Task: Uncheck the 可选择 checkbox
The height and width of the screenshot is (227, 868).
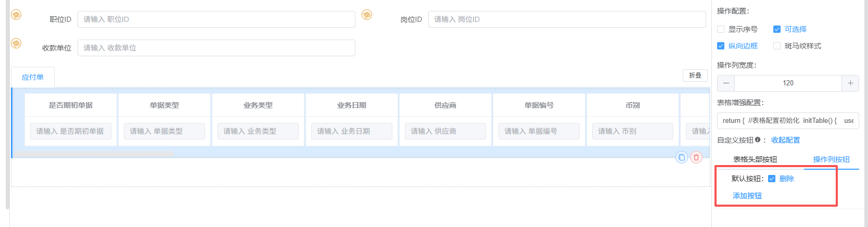Action: pos(777,29)
